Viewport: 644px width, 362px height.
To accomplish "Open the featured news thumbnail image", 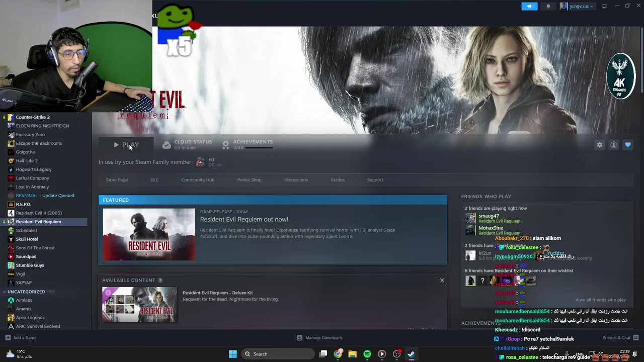I will coord(149,234).
